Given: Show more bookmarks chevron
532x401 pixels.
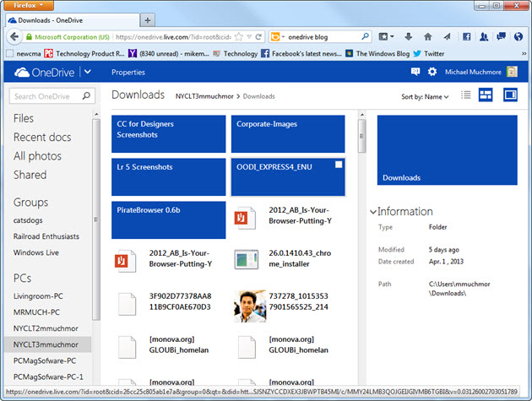Looking at the screenshot, I should 524,53.
